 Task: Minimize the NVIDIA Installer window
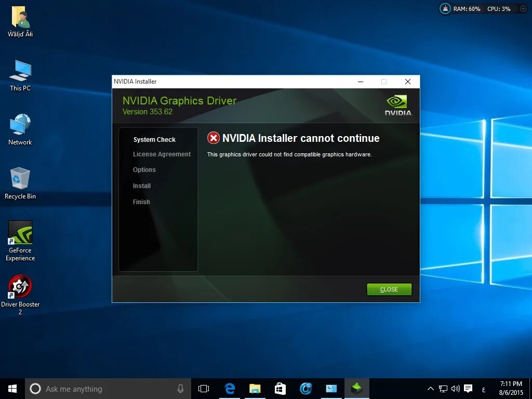pos(361,82)
